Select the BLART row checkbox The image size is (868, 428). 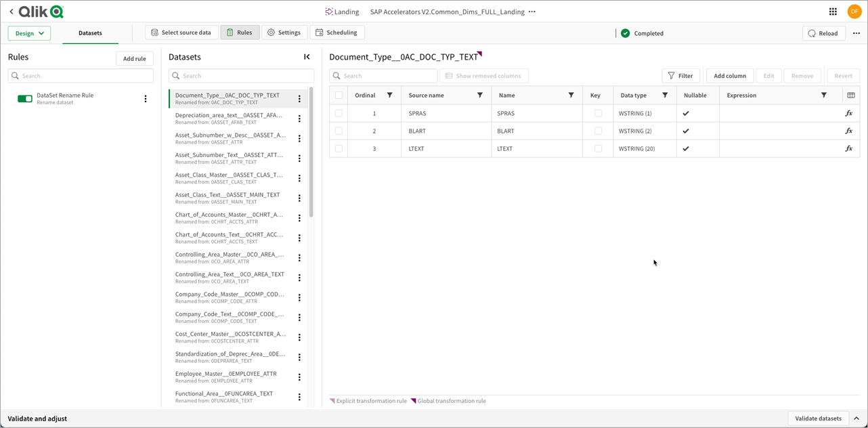pos(339,131)
